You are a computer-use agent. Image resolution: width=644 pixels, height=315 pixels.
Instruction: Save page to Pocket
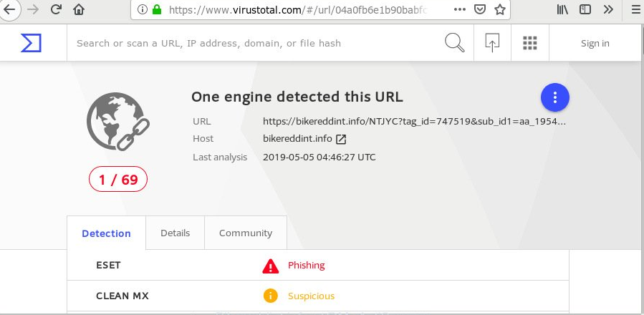[481, 10]
